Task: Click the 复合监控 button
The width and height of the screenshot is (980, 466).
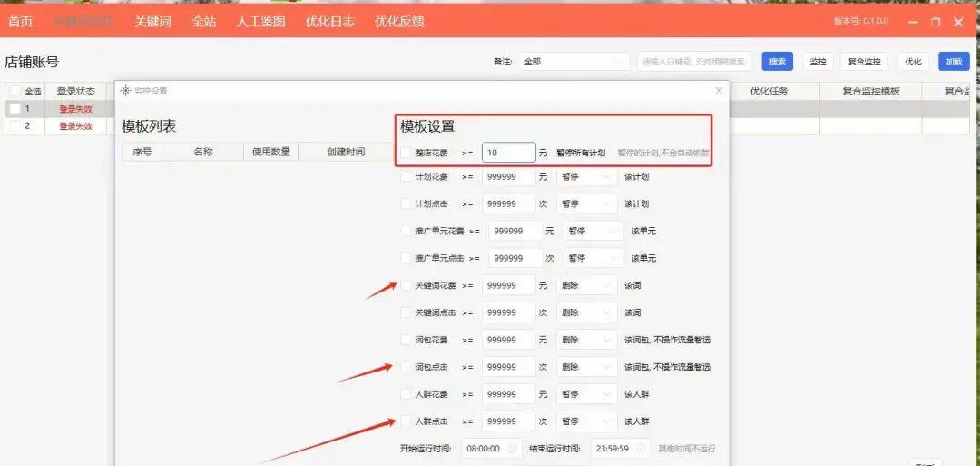Action: (864, 62)
